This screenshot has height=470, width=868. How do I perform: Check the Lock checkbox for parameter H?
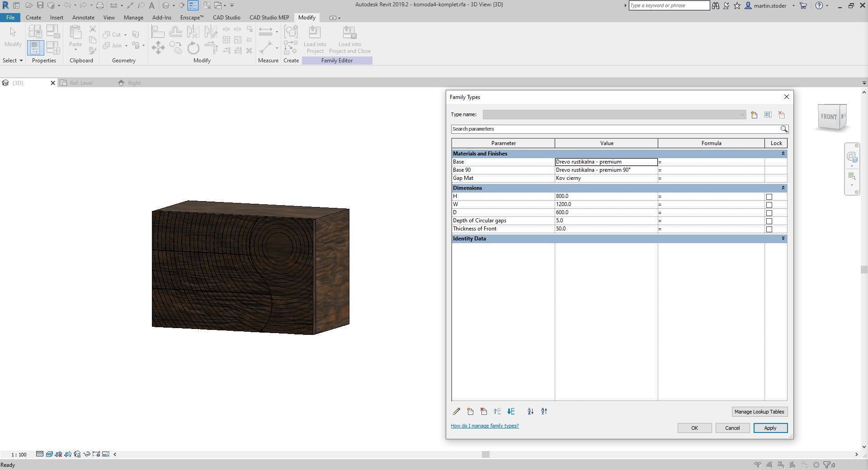[x=769, y=196]
